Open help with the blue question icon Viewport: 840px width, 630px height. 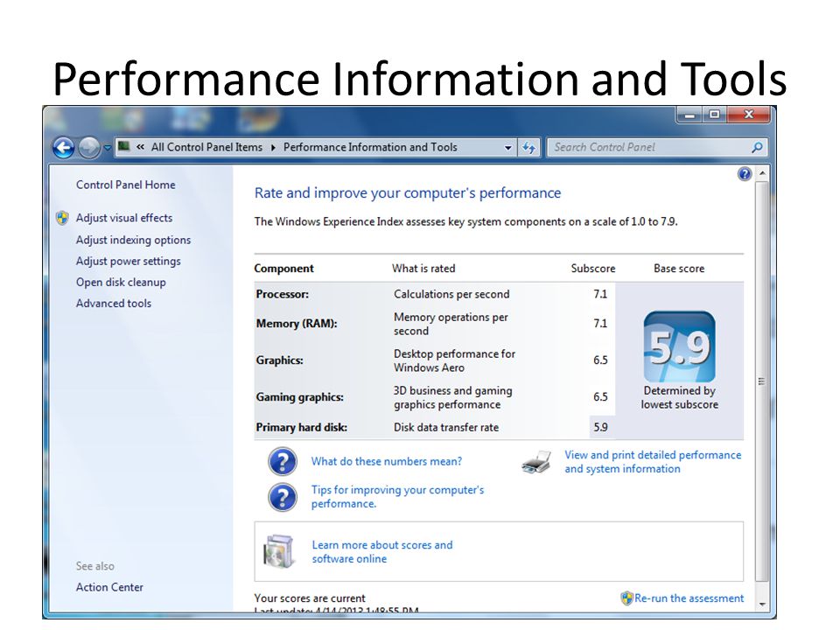[x=745, y=173]
